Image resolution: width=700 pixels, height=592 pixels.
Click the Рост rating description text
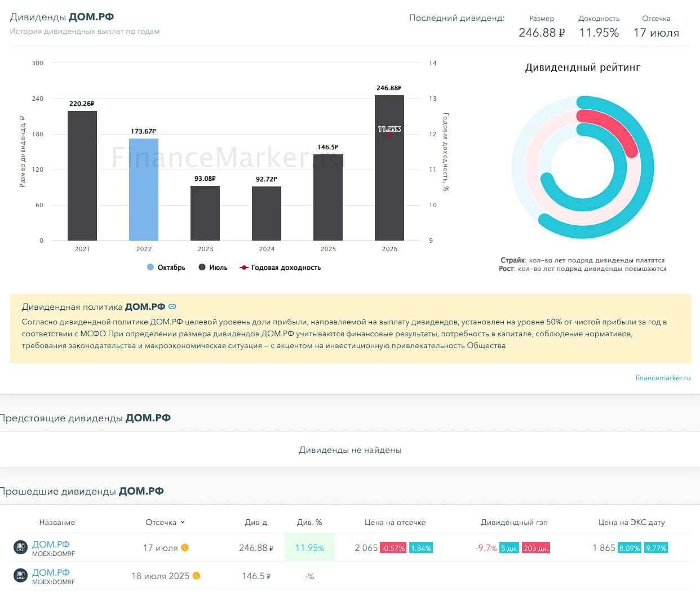[583, 269]
